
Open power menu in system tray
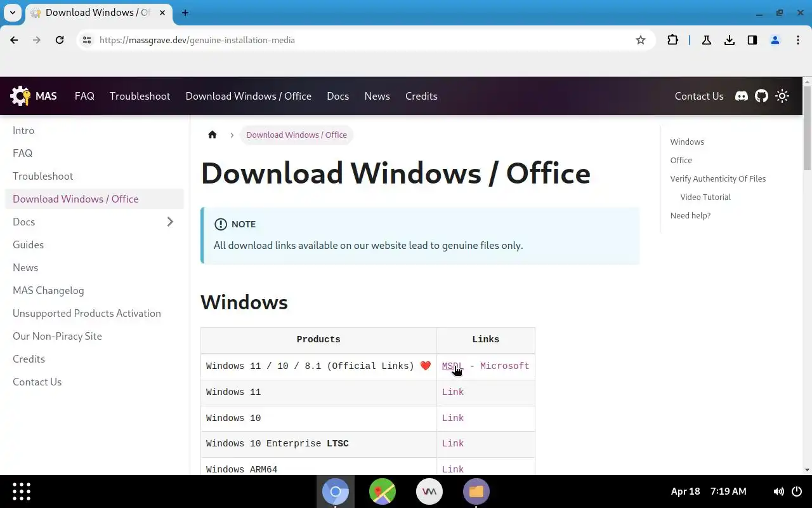(797, 491)
